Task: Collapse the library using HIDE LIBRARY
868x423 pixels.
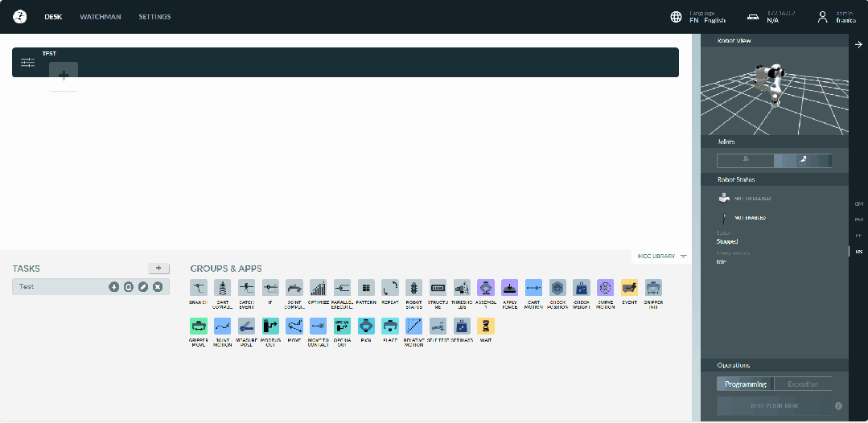Action: pos(662,257)
